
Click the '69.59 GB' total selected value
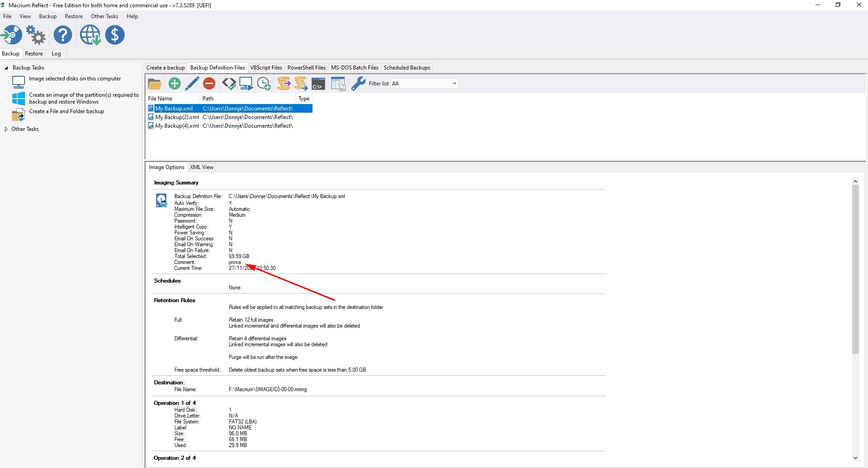tap(239, 256)
